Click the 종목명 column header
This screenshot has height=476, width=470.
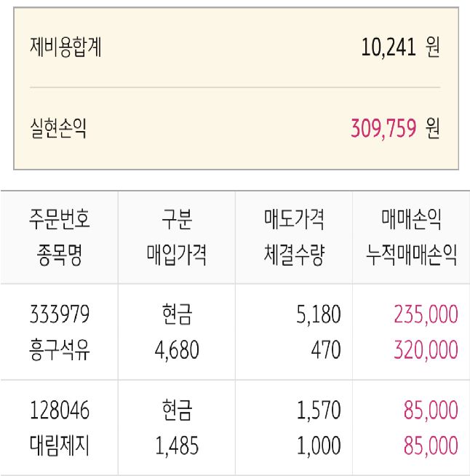pos(60,255)
